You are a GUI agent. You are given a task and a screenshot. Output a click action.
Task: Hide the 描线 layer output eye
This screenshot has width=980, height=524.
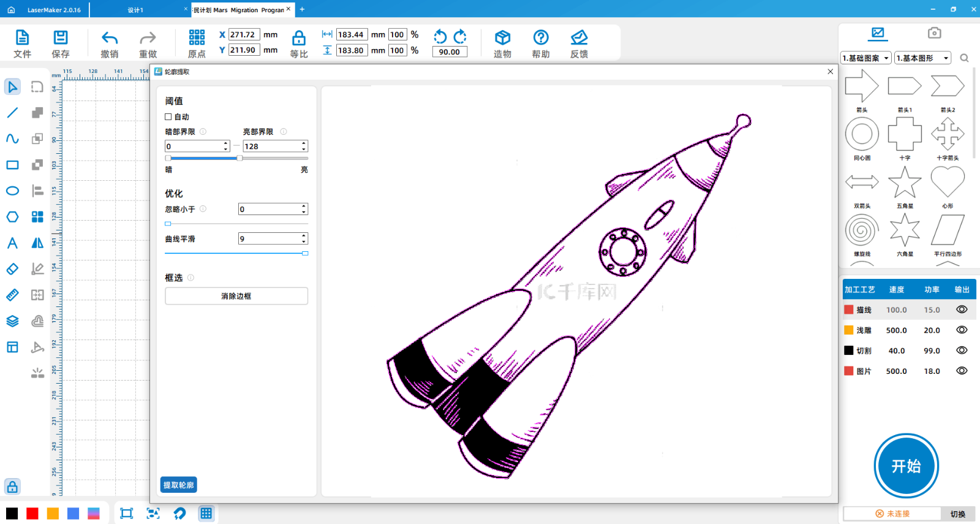tap(962, 309)
